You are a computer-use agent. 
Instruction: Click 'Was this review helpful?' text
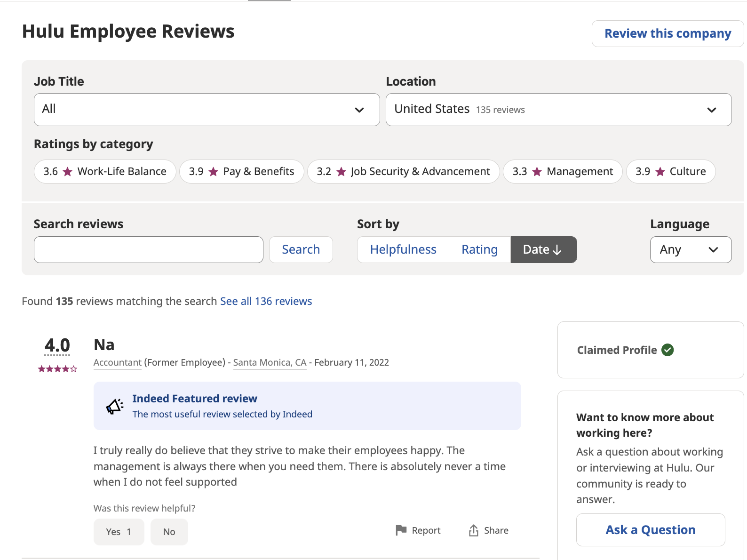click(x=144, y=508)
